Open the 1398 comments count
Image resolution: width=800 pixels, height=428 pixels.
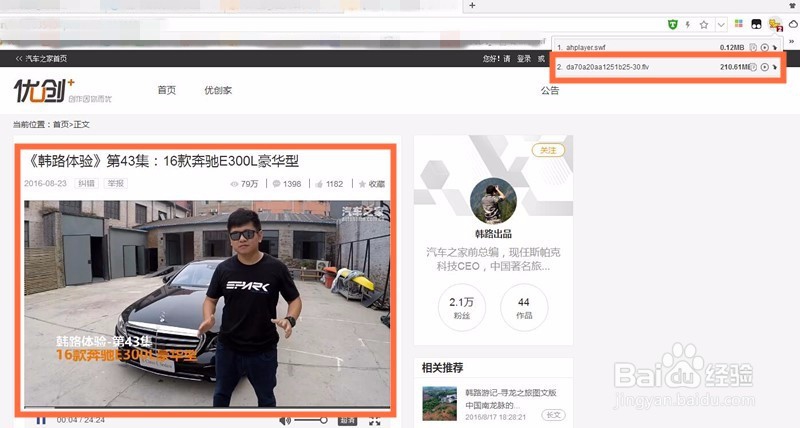(287, 184)
